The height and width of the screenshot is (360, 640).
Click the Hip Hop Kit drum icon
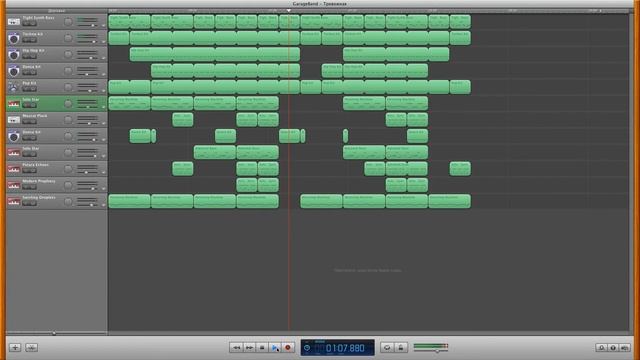[x=14, y=55]
